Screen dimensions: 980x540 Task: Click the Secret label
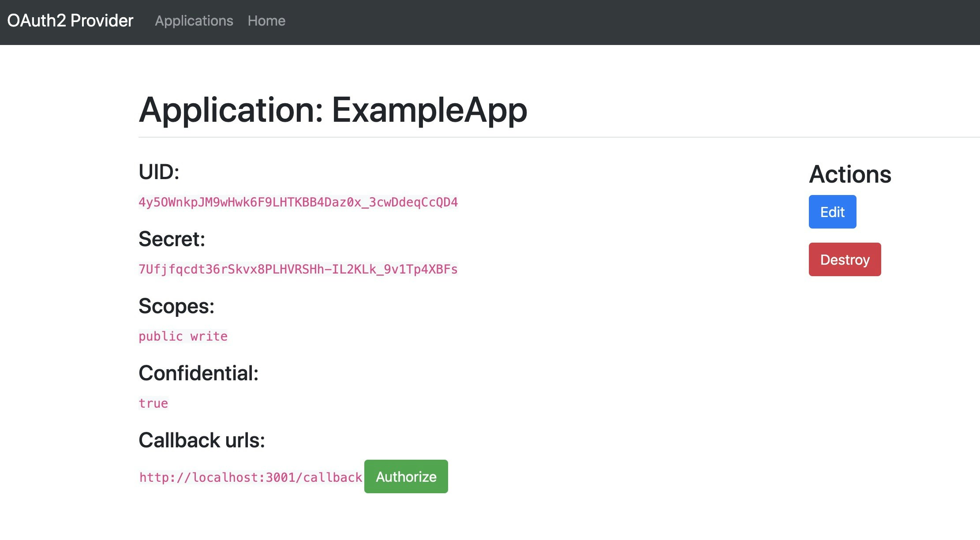[x=172, y=239]
